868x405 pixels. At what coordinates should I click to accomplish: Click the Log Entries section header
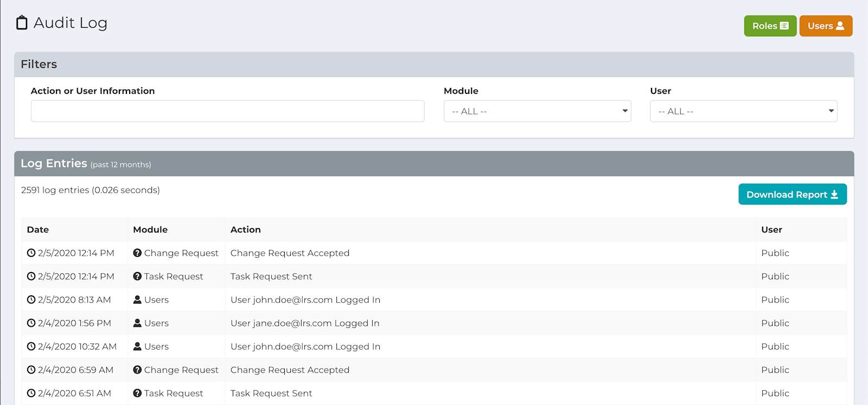click(x=434, y=163)
